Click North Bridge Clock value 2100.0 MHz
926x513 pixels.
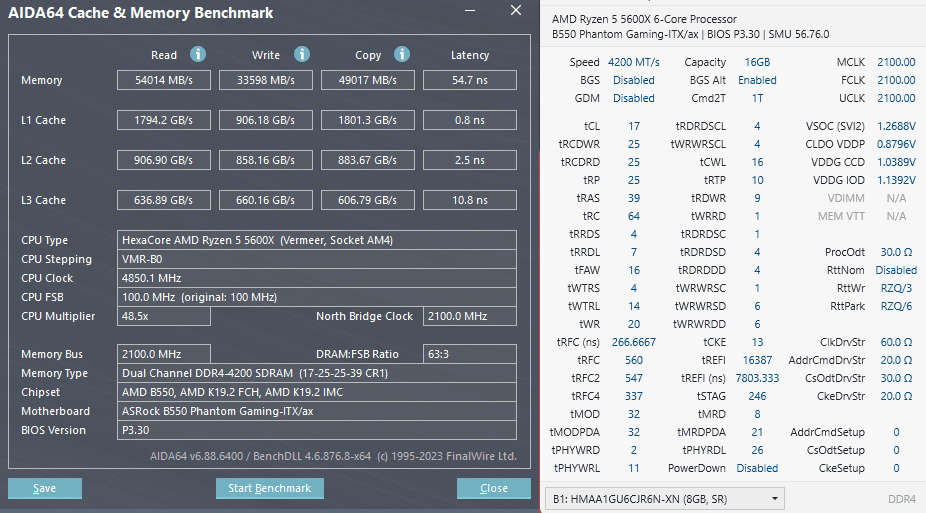coord(469,316)
